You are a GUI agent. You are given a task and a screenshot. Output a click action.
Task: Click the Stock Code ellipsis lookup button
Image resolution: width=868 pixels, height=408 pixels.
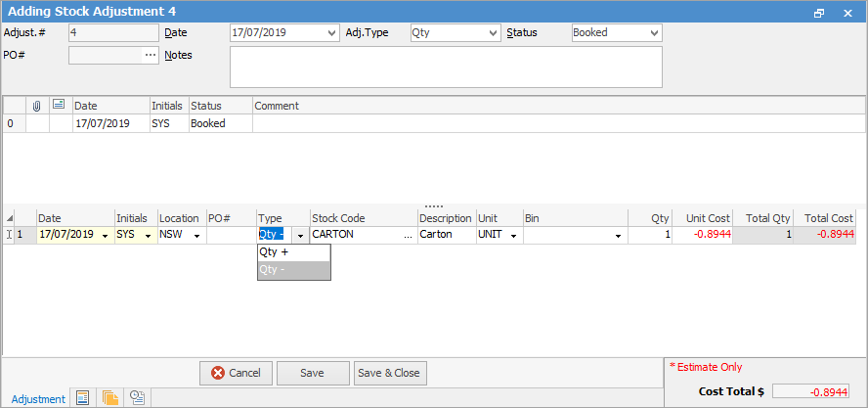click(x=409, y=235)
